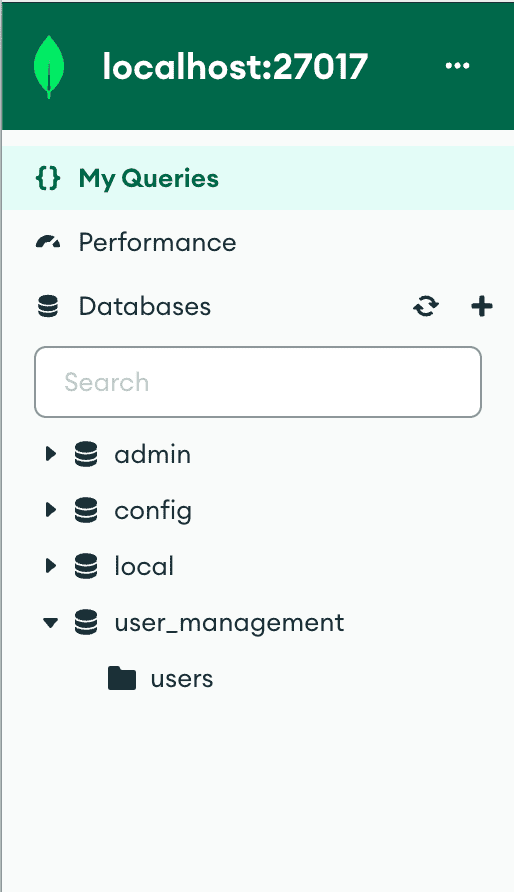Focus the database Search field
Viewport: 514px width, 892px height.
(258, 382)
